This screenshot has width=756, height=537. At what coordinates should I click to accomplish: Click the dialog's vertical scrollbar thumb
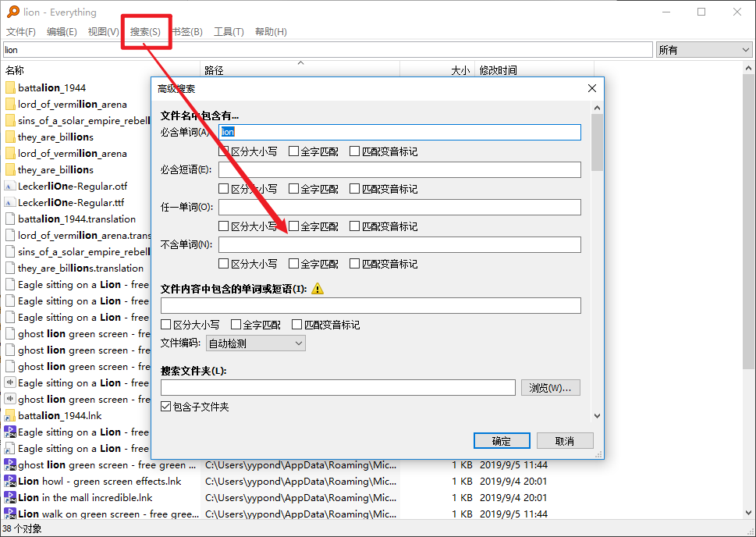pyautogui.click(x=597, y=142)
